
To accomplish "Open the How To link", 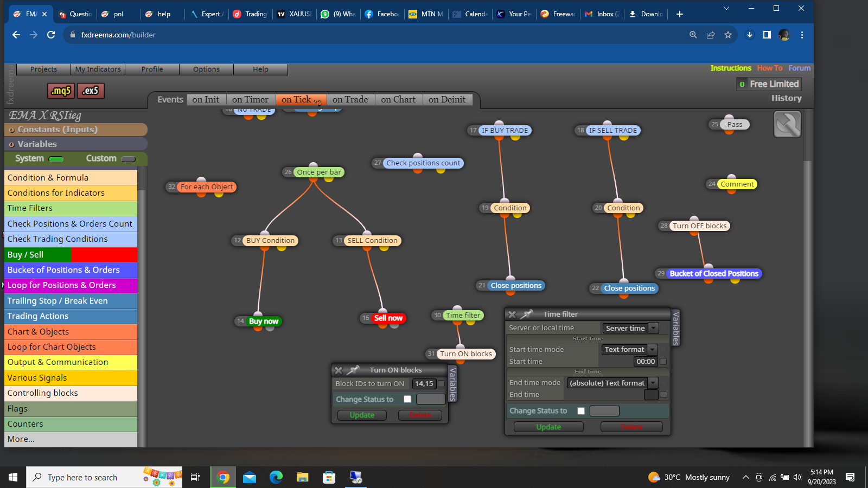I will (770, 68).
